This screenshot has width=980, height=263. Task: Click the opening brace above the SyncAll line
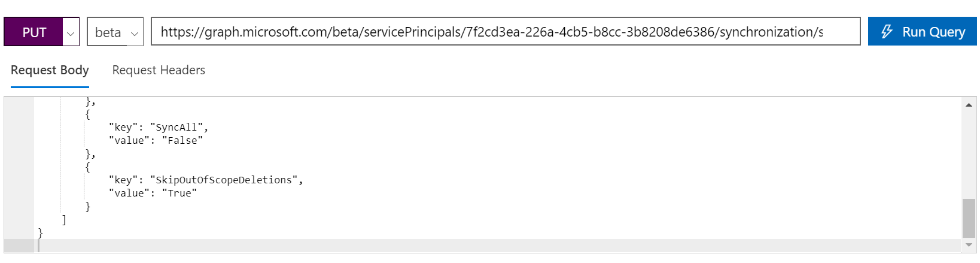click(x=88, y=114)
